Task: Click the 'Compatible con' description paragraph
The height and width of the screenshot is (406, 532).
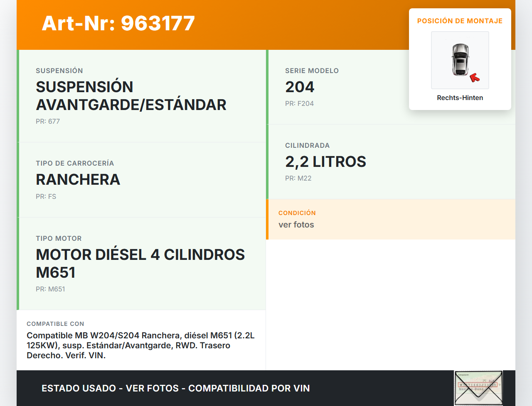Action: pyautogui.click(x=140, y=345)
